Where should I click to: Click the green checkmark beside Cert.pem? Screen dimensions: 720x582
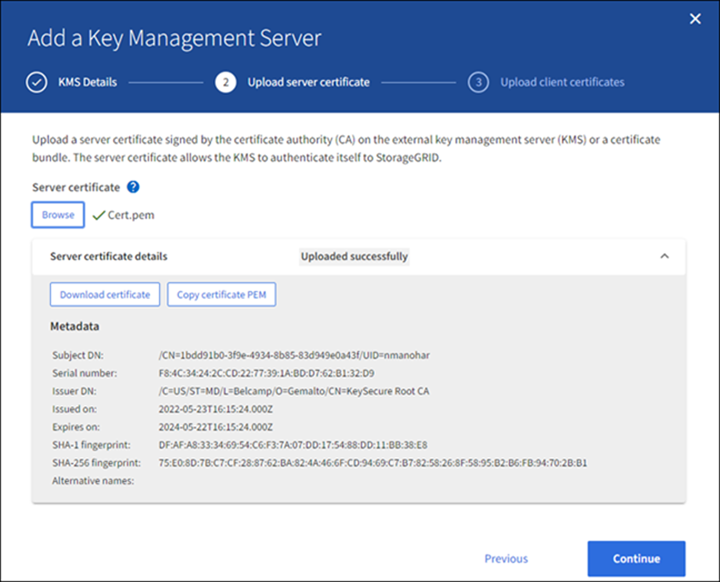(x=98, y=214)
